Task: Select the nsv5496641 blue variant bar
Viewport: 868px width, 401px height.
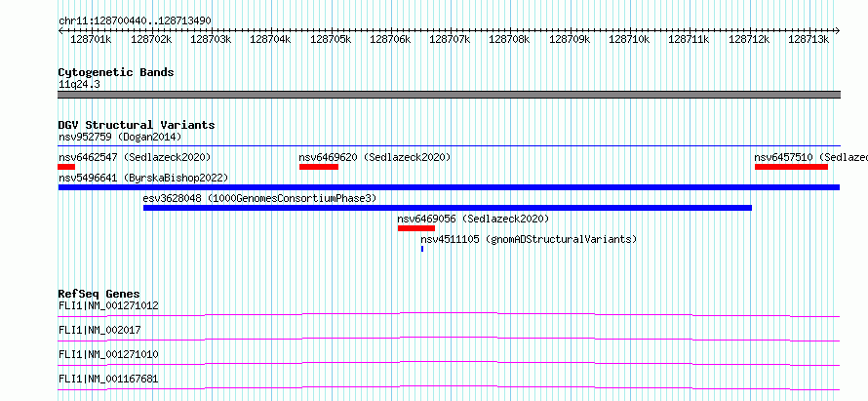Action: pos(449,187)
